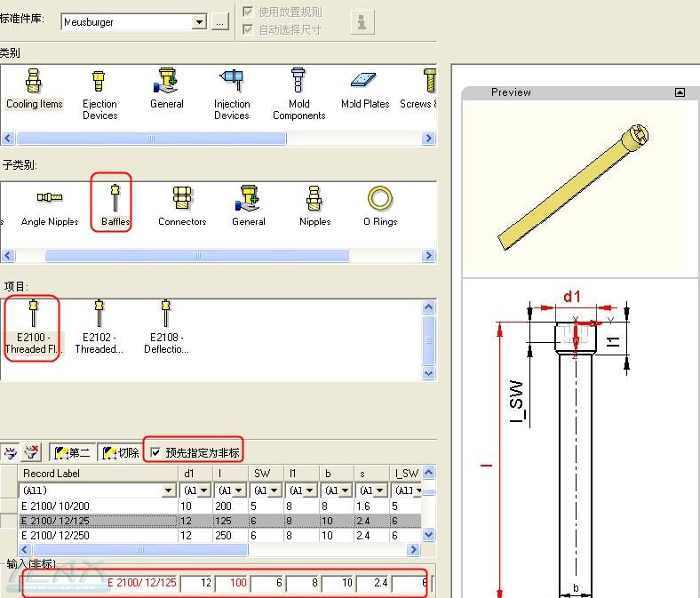
Task: Select E2102 Threaded item
Action: point(99,327)
